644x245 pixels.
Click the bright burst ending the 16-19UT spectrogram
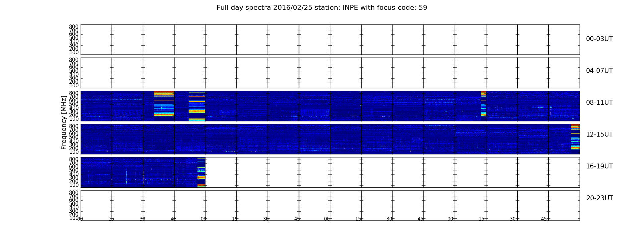point(201,172)
